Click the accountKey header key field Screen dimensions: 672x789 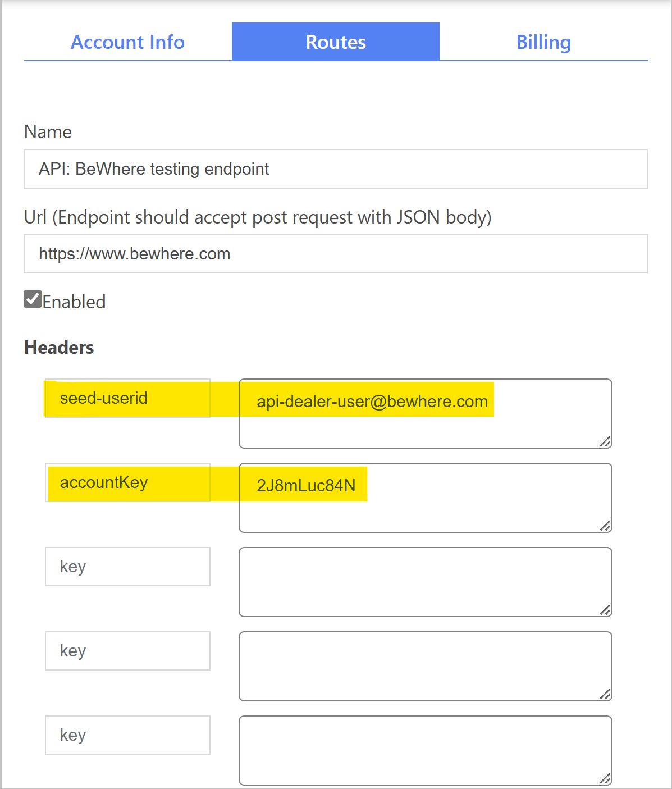click(x=127, y=482)
